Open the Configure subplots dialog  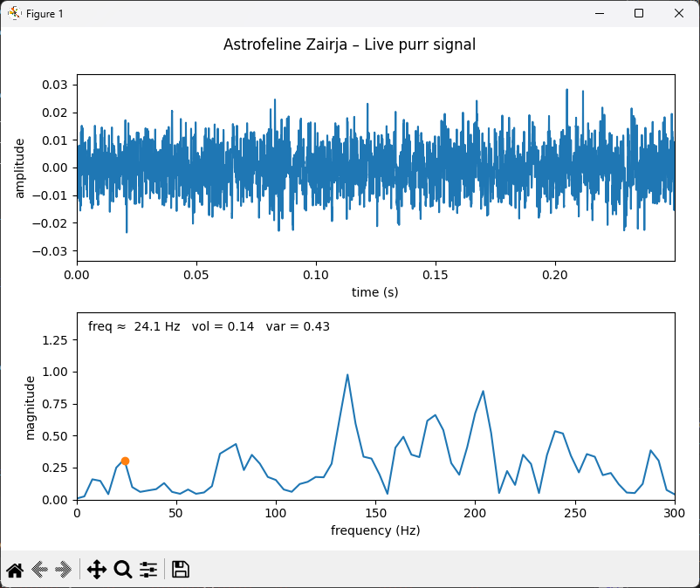coord(148,570)
